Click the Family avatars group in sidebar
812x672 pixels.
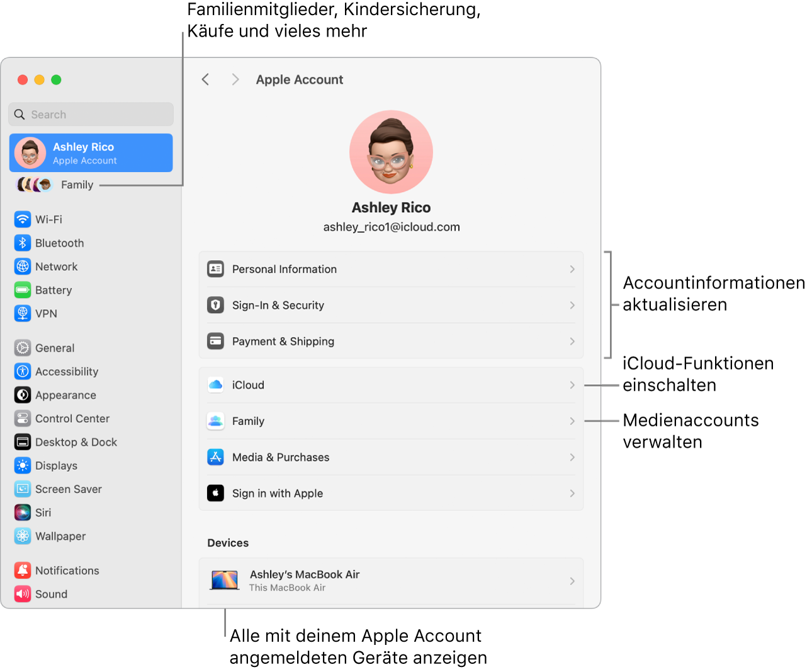click(34, 185)
